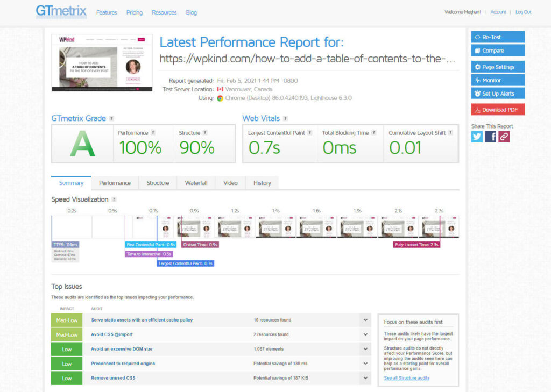The height and width of the screenshot is (392, 551).
Task: Open Page Settings
Action: click(x=498, y=67)
